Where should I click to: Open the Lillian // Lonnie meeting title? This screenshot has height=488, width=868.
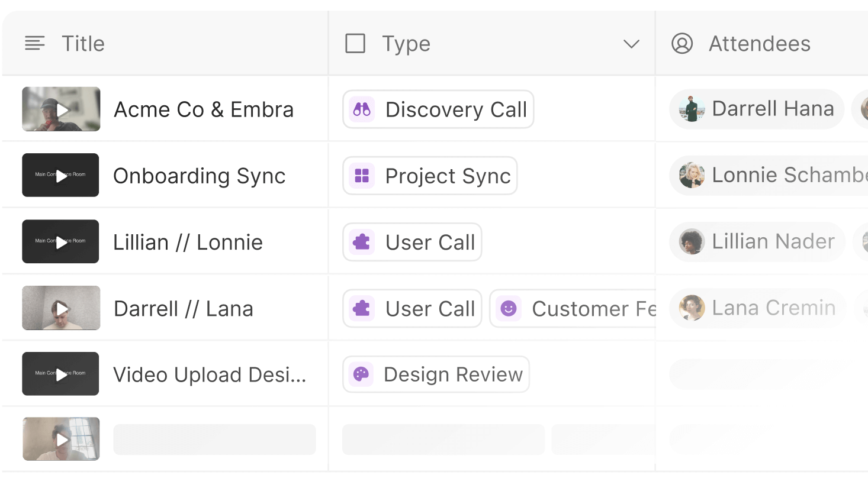coord(188,243)
